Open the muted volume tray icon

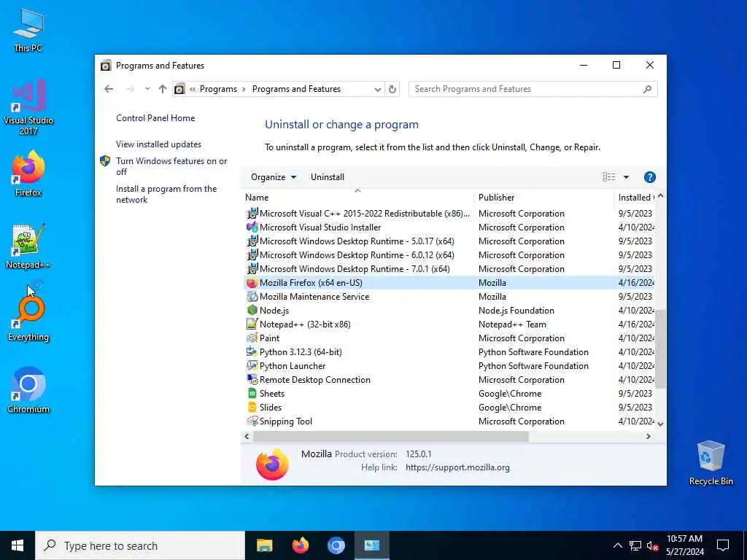coord(652,545)
